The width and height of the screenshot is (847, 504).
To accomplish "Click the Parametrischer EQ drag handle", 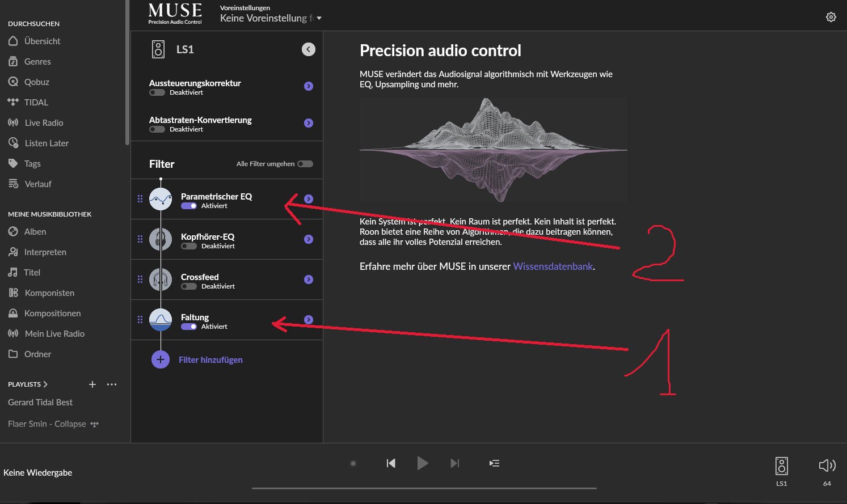I will click(x=140, y=199).
